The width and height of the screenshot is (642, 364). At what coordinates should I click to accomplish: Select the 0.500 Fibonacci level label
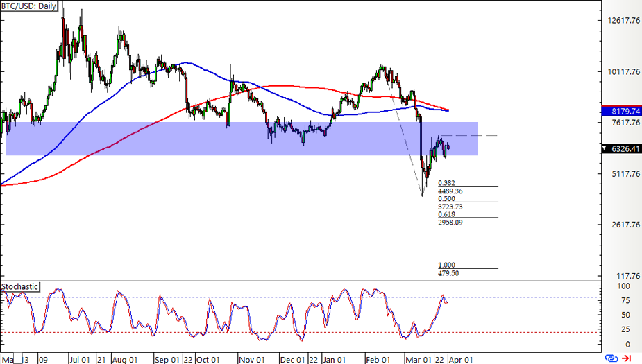[x=446, y=199]
